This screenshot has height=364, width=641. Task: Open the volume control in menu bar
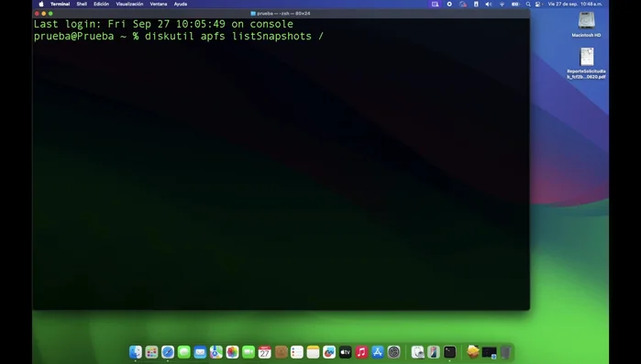[489, 4]
